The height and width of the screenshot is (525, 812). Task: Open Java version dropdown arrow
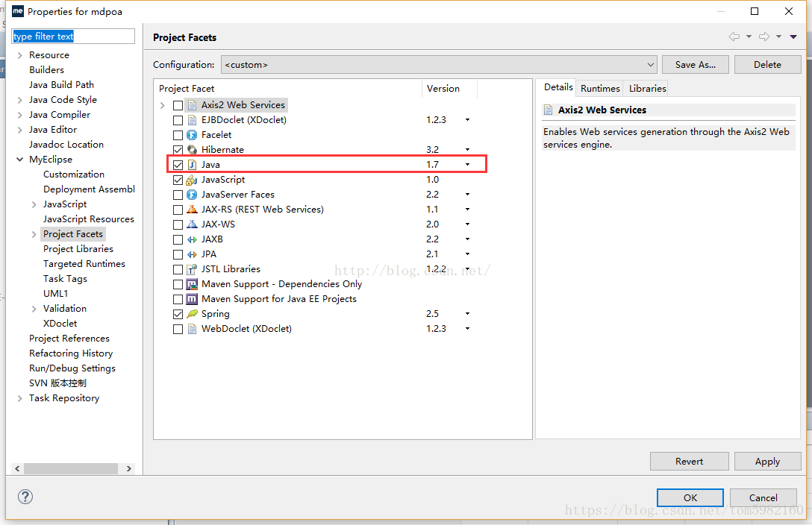tap(467, 165)
